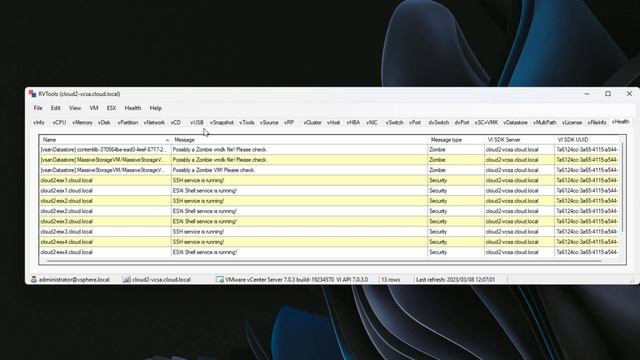Select the vHealth tab
This screenshot has height=360, width=640.
620,122
